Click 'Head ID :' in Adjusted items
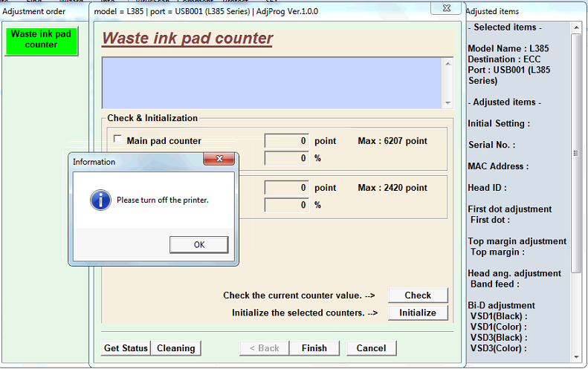Viewport: 588px width, 369px height. pos(487,188)
